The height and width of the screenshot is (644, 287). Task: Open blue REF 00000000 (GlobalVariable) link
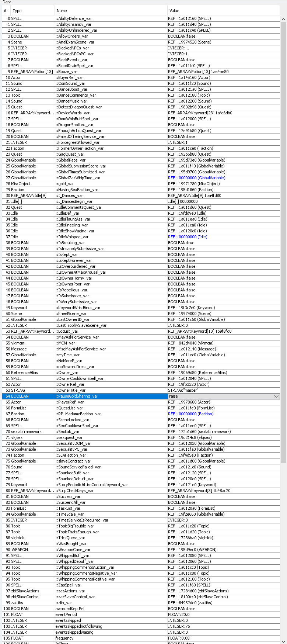coord(196,178)
